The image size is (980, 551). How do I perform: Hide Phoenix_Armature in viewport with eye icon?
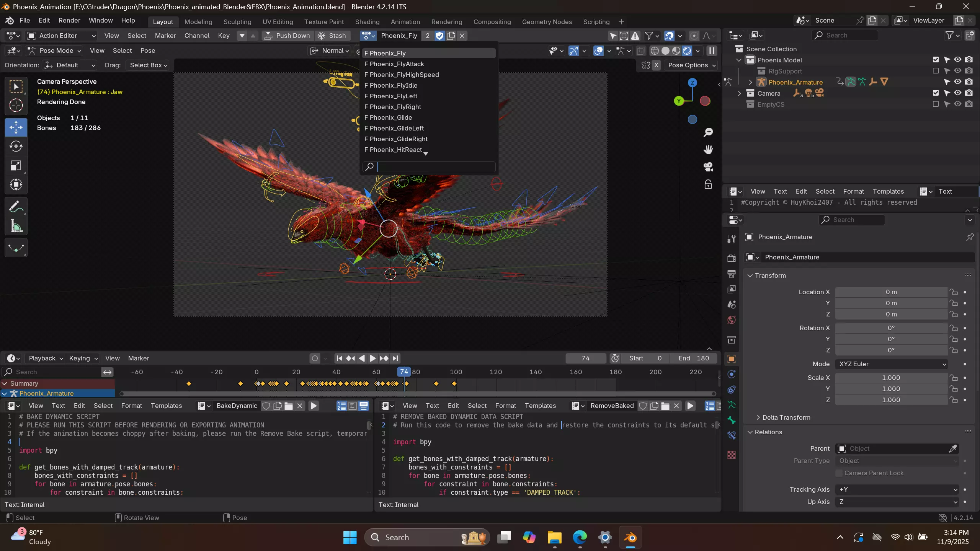coord(958,82)
